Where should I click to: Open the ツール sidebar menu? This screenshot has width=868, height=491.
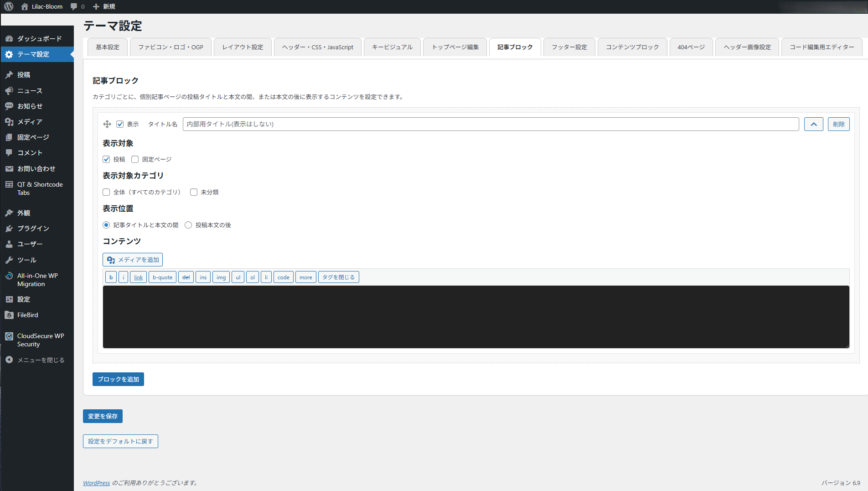[26, 260]
